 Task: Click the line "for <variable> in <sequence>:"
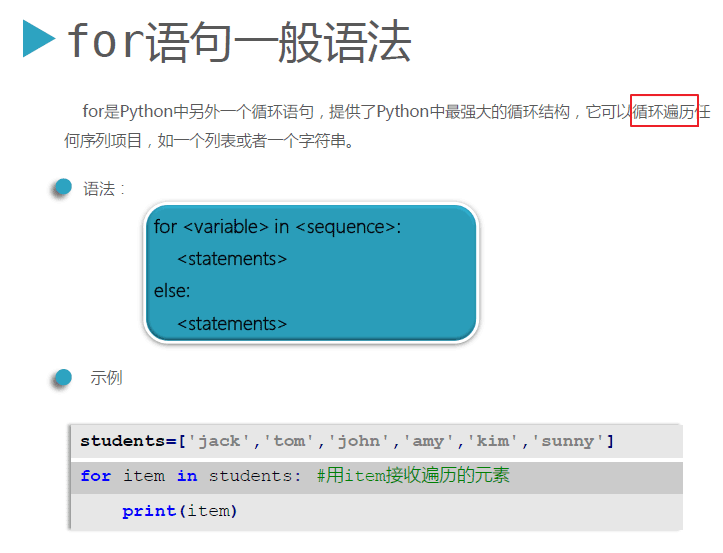[x=278, y=227]
